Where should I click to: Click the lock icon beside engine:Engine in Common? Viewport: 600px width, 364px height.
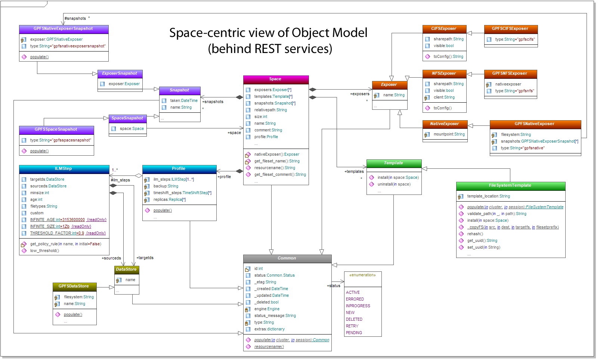pos(248,309)
